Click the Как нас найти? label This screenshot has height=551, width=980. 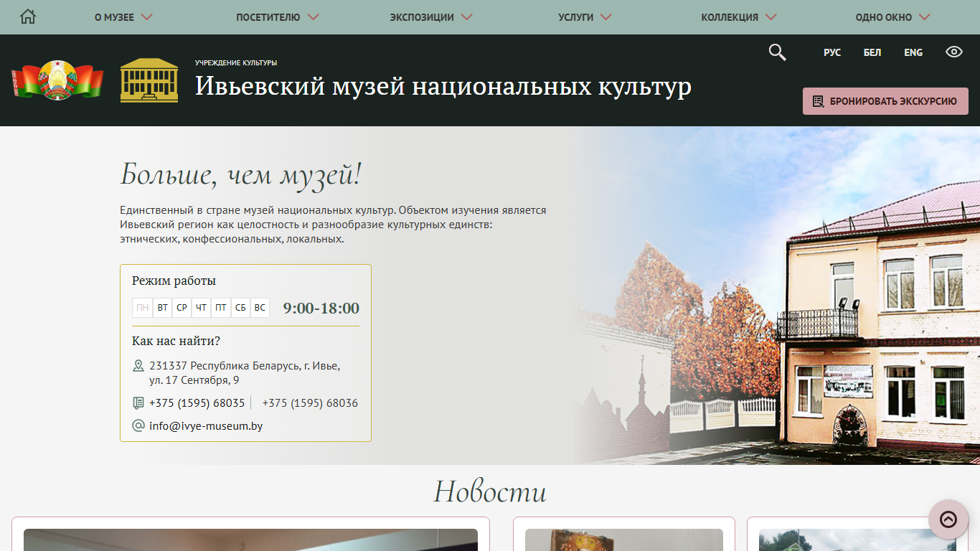click(176, 341)
